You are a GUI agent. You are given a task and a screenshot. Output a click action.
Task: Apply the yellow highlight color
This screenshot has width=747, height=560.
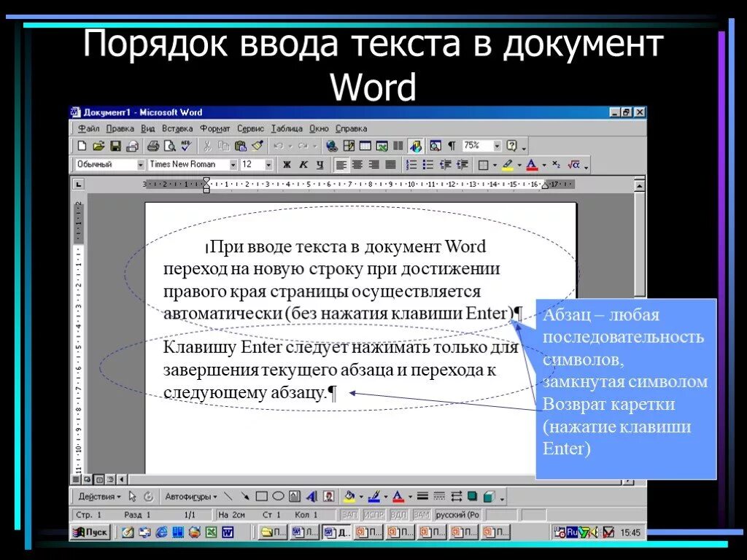(x=508, y=165)
